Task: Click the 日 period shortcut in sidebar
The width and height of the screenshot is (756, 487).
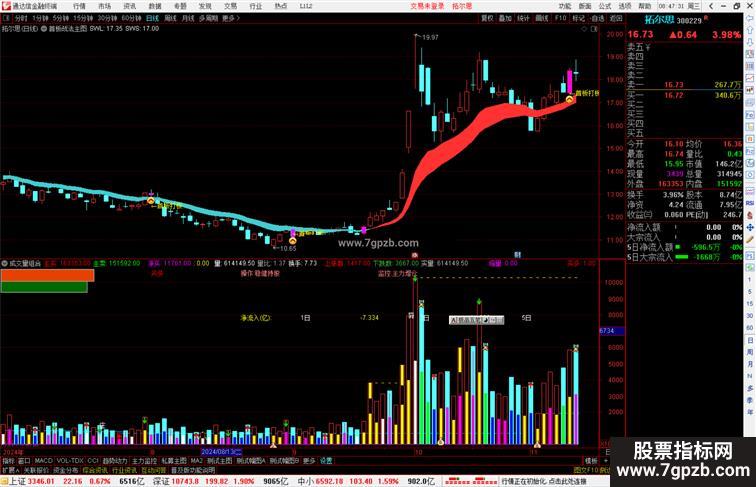Action: [x=750, y=340]
